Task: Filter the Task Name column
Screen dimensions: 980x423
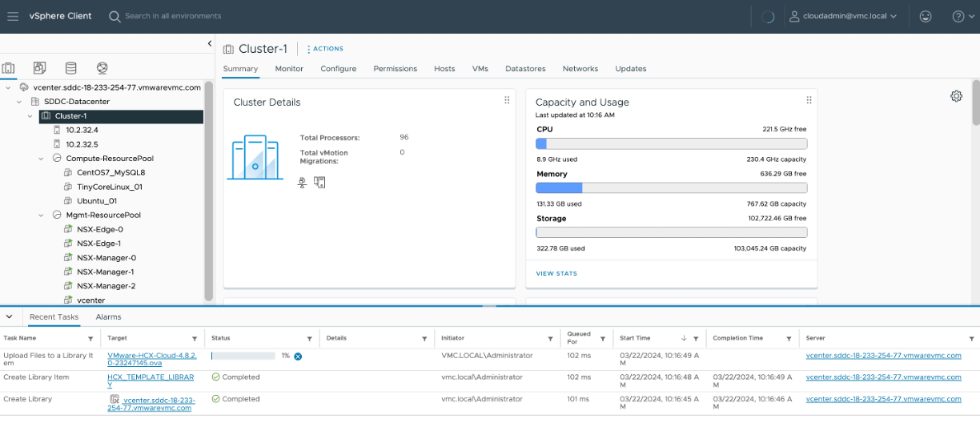Action: 90,339
